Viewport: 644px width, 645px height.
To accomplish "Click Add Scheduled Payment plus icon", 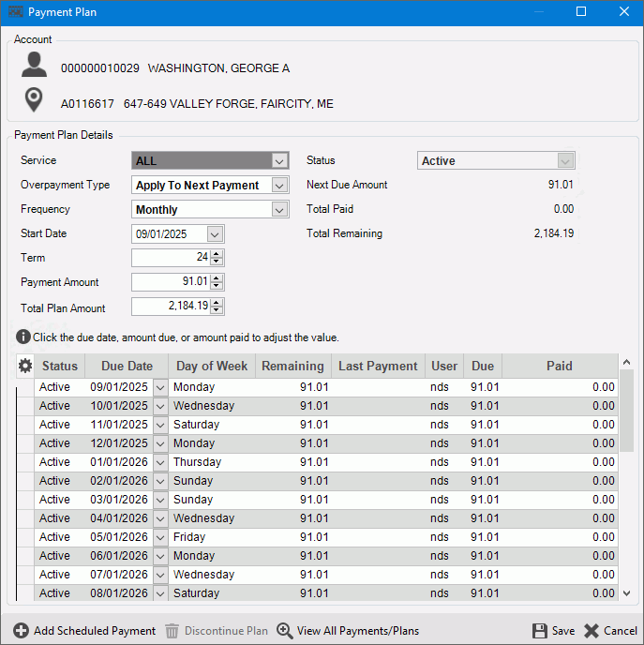I will pos(21,631).
